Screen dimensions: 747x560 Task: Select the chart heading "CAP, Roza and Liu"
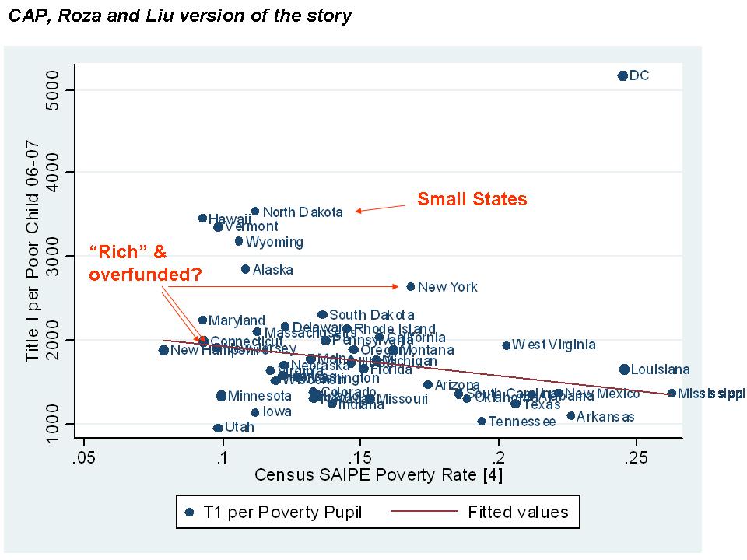click(x=179, y=15)
